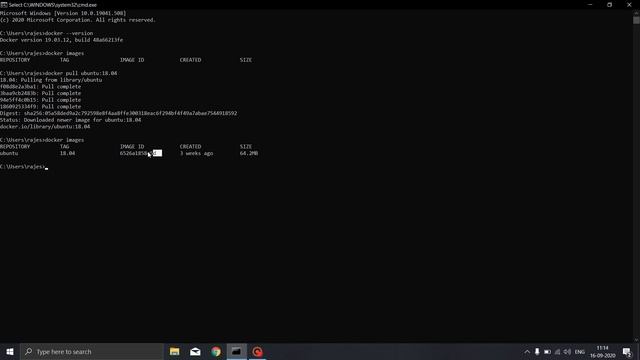Click the Microsoft Windows version line
The image size is (640, 360).
(x=63, y=13)
